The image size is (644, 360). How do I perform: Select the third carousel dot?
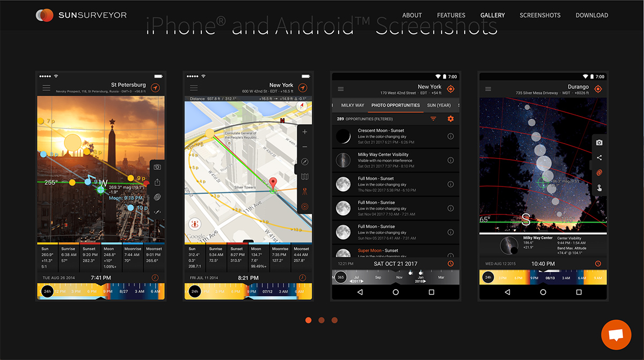coord(334,320)
